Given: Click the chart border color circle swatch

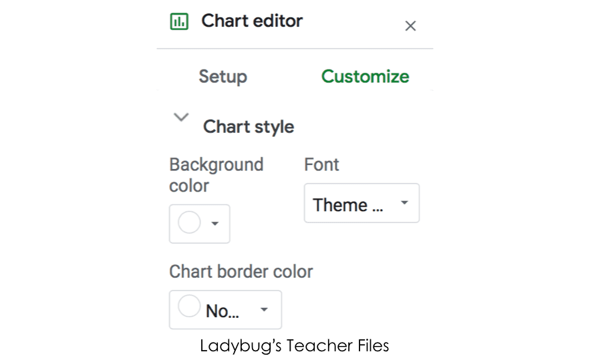Looking at the screenshot, I should 189,306.
